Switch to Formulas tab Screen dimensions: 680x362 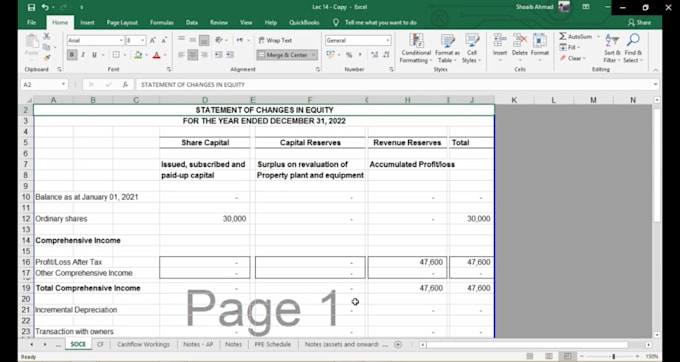pyautogui.click(x=162, y=23)
